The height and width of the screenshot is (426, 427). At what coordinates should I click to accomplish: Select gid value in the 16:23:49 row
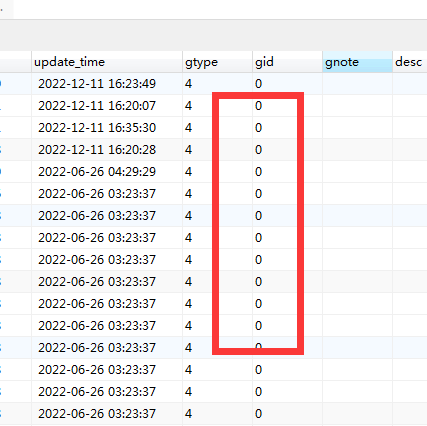pos(287,84)
